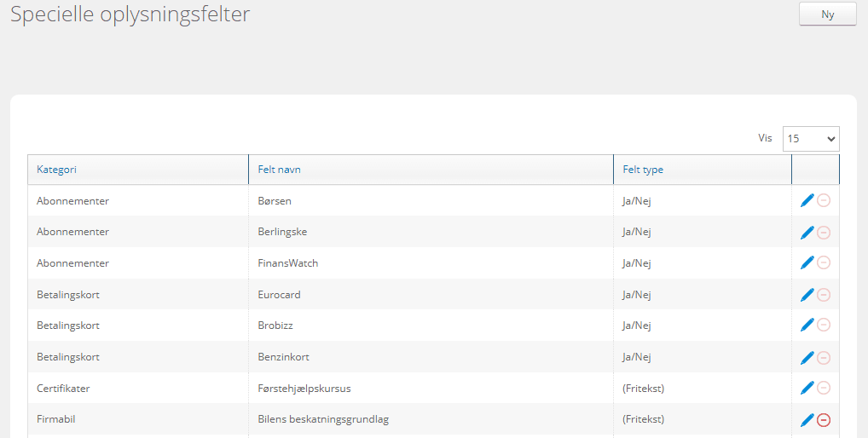Screen dimensions: 868x438
Task: Click edit icon for Benzinkort row
Action: click(x=807, y=357)
